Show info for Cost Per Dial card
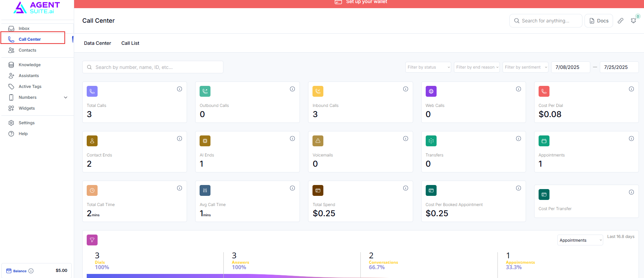644x278 pixels. click(631, 89)
